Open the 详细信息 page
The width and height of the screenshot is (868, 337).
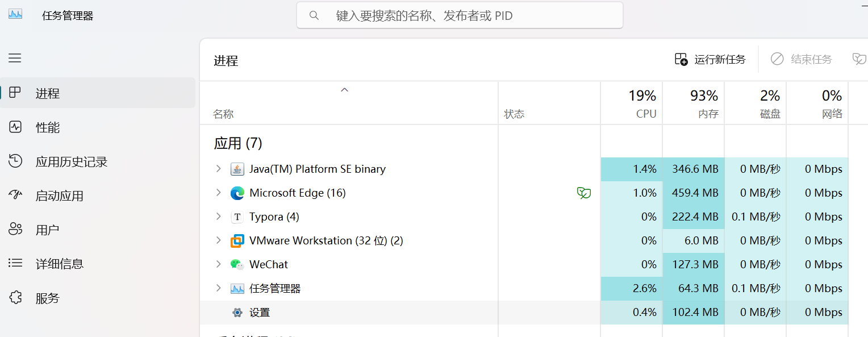[x=98, y=263]
